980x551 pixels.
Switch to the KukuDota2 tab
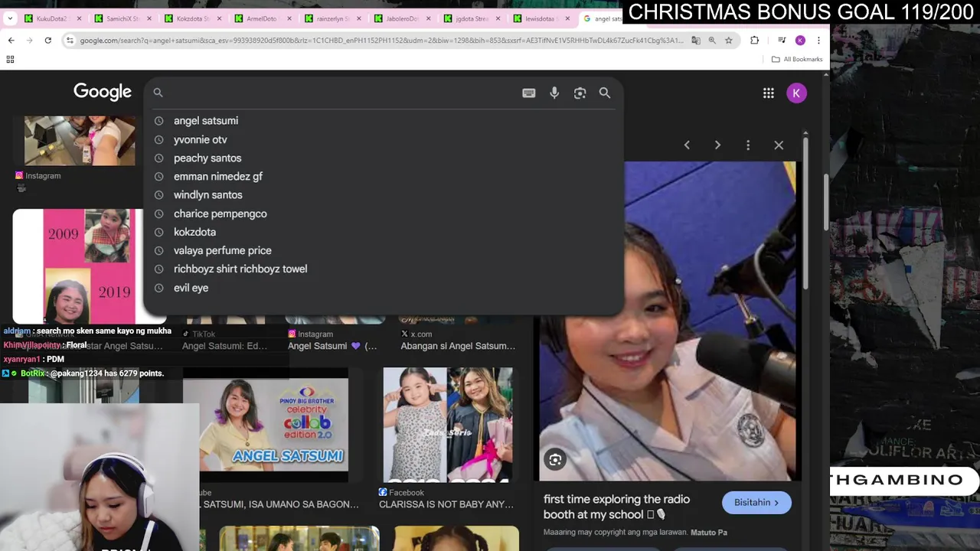pos(52,18)
